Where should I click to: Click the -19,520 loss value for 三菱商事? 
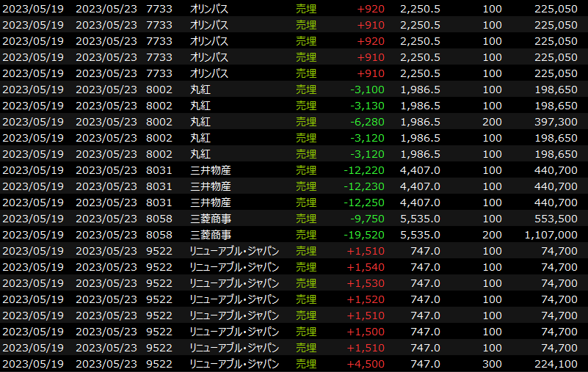click(366, 235)
